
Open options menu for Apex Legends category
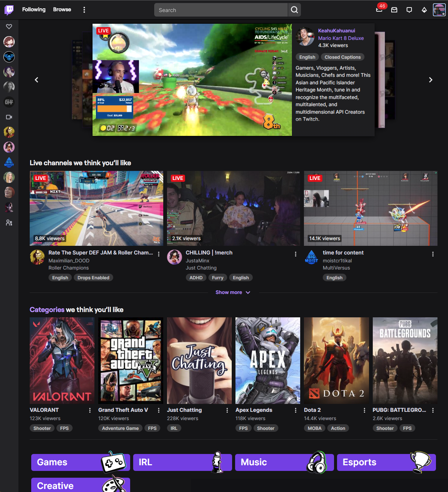[296, 410]
